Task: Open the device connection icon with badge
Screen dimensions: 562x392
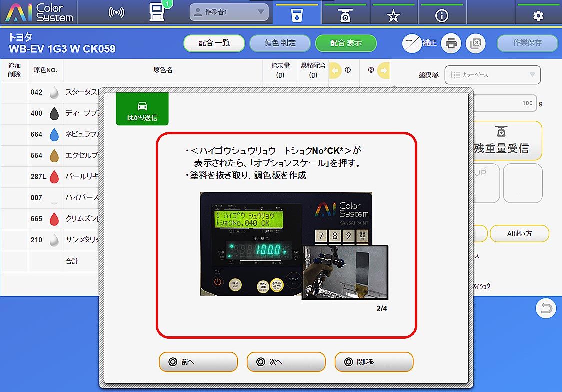Action: coord(158,12)
